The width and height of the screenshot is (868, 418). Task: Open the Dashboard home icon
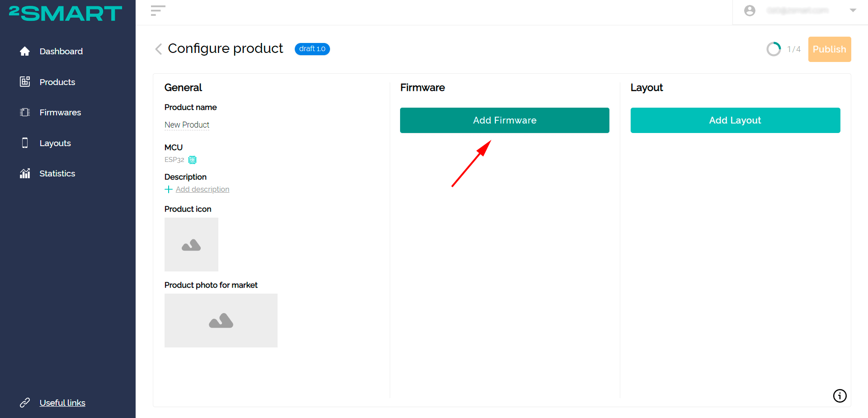coord(25,51)
